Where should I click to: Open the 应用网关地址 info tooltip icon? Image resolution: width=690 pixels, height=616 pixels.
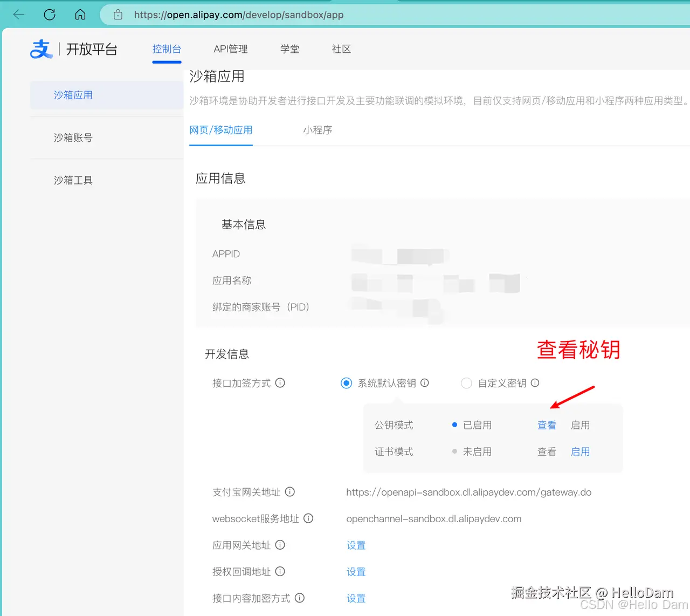(280, 545)
